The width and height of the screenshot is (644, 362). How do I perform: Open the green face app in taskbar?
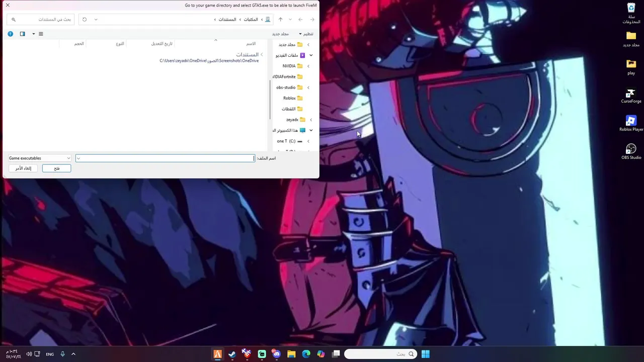[x=262, y=354]
